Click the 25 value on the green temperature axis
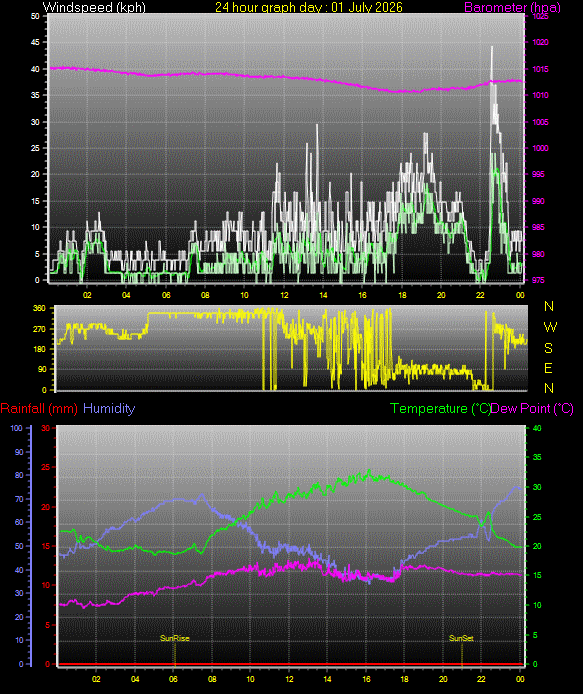Image resolution: width=583 pixels, height=694 pixels. [x=537, y=517]
